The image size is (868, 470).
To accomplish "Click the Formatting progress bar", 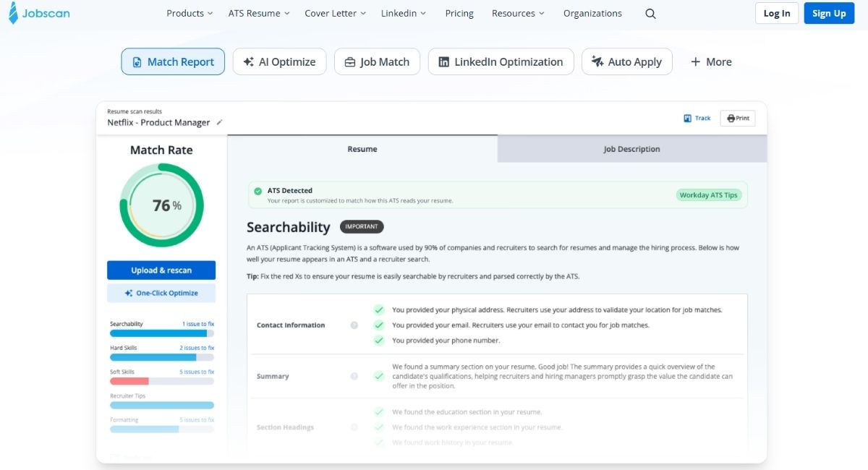I will [x=162, y=429].
